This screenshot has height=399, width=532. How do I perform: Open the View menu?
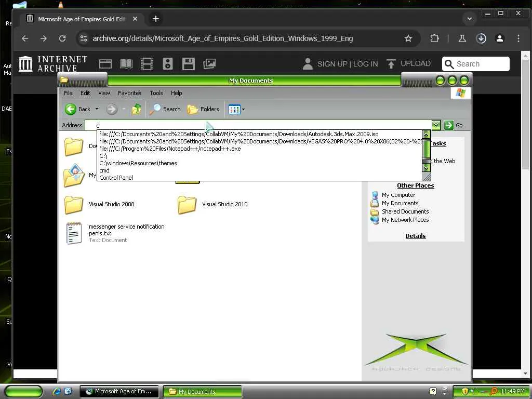tap(104, 93)
